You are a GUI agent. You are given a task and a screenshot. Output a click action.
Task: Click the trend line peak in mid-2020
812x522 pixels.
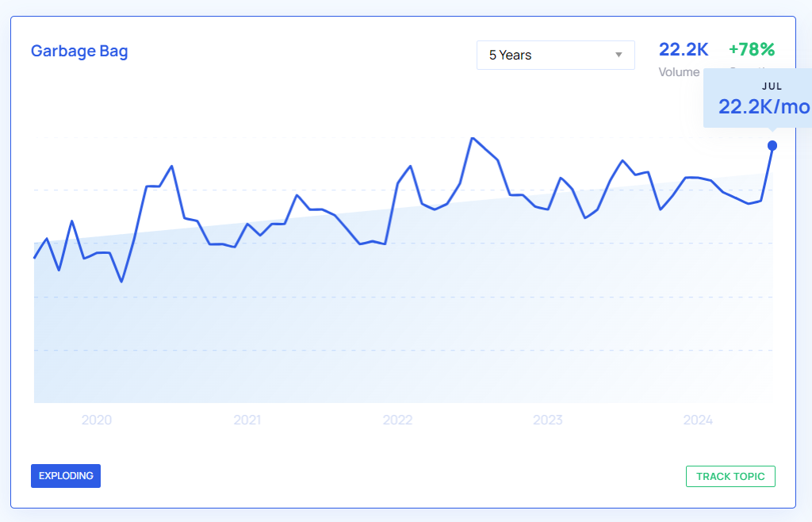[x=172, y=166]
